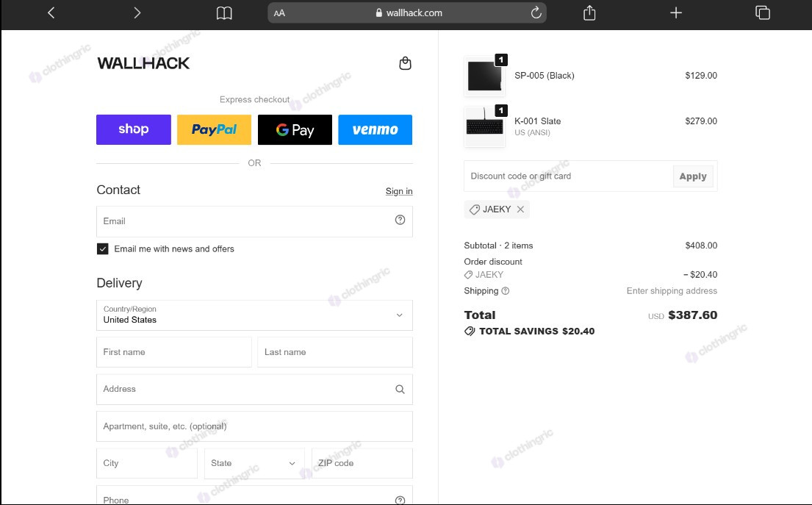Click the TOTAL SAVINGS $20.40 text

point(536,331)
